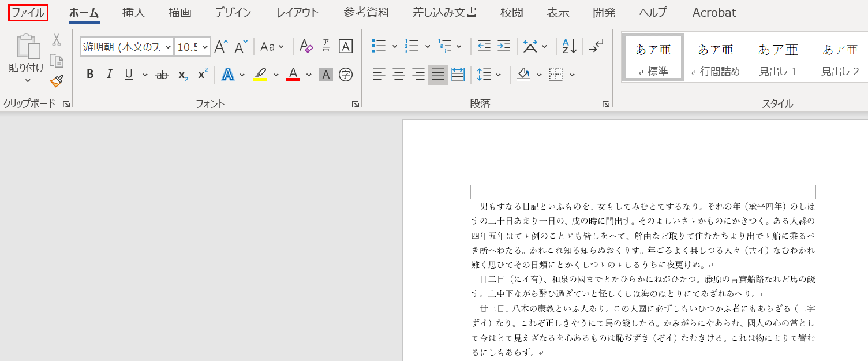Click the cut scissors icon
This screenshot has height=361, width=868.
coord(57,40)
